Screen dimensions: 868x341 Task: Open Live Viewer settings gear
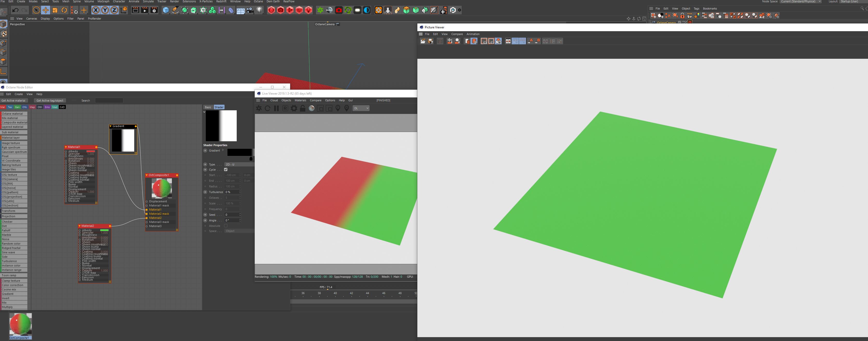pyautogui.click(x=294, y=108)
